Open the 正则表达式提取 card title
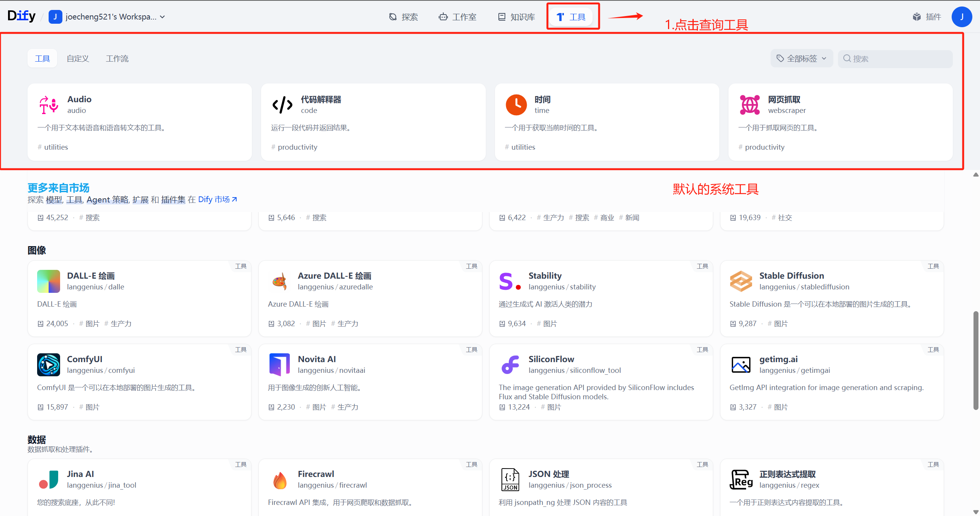This screenshot has height=516, width=980. [x=787, y=474]
